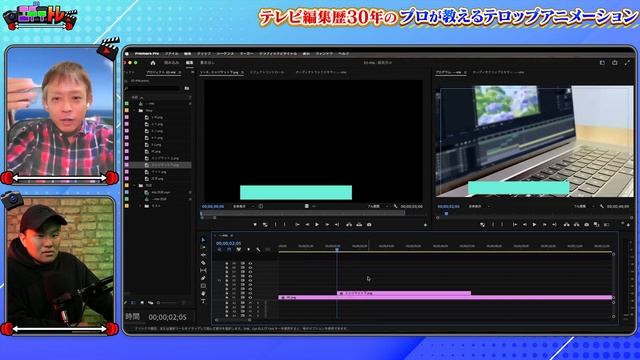Open Source monitor button editor plus

click(x=425, y=225)
